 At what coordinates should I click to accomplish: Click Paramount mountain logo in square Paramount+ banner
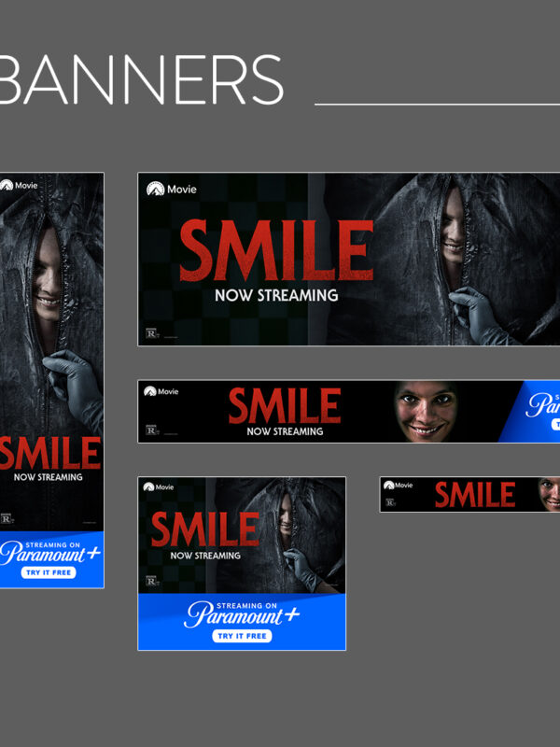148,486
